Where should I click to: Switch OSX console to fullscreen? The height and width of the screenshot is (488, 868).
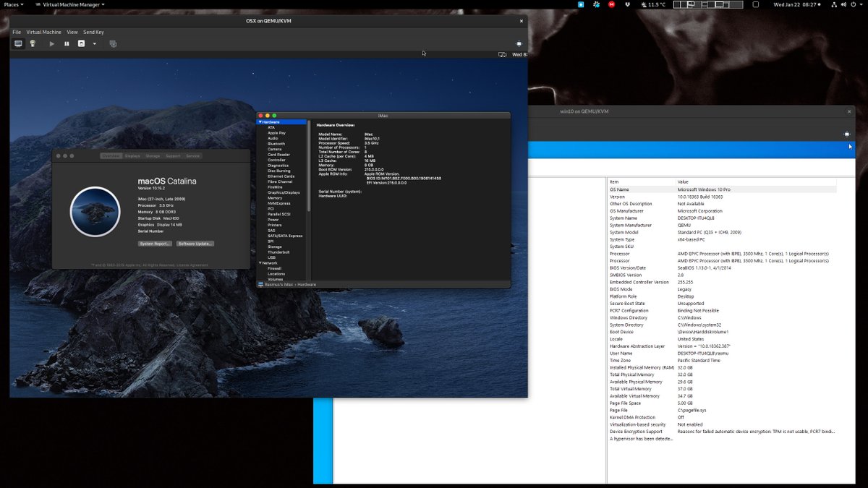coord(519,43)
